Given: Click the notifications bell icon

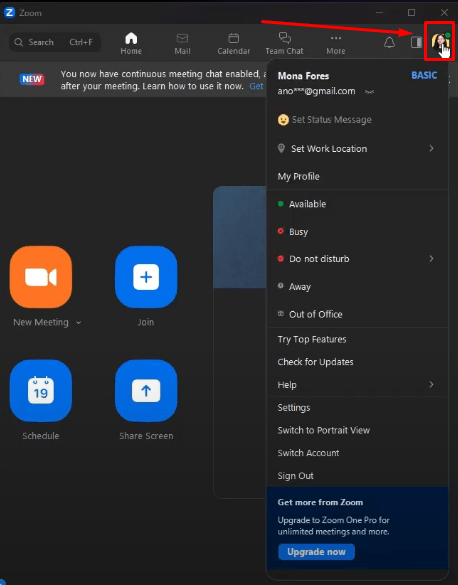Looking at the screenshot, I should 389,42.
